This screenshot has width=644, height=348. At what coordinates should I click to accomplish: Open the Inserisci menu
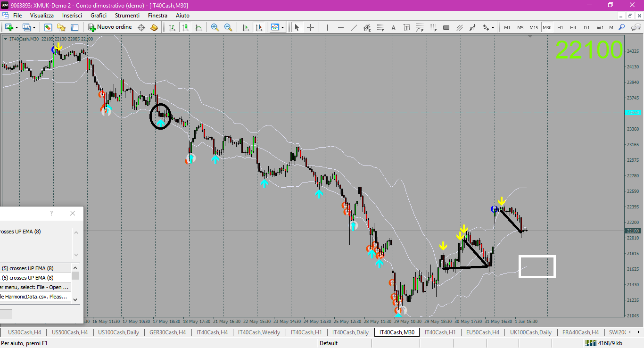coord(72,16)
